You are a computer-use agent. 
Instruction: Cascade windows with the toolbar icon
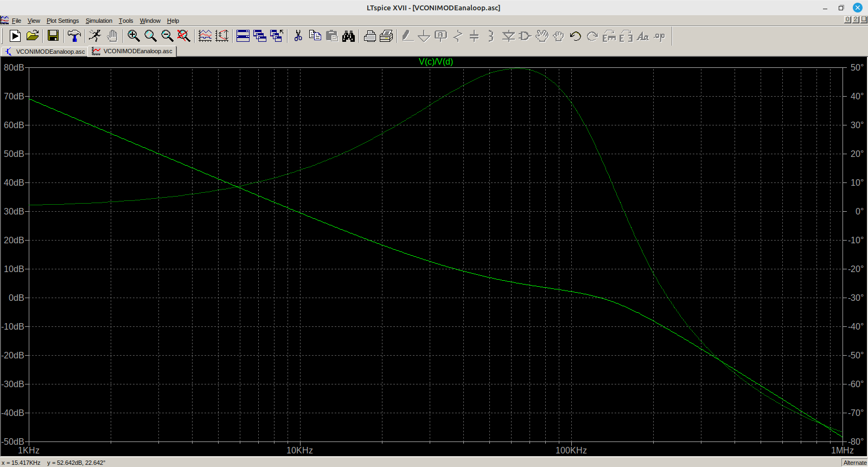click(x=260, y=36)
